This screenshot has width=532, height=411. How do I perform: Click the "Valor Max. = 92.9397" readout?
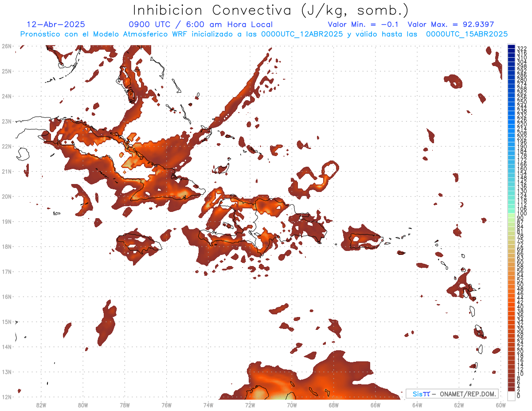pyautogui.click(x=451, y=24)
